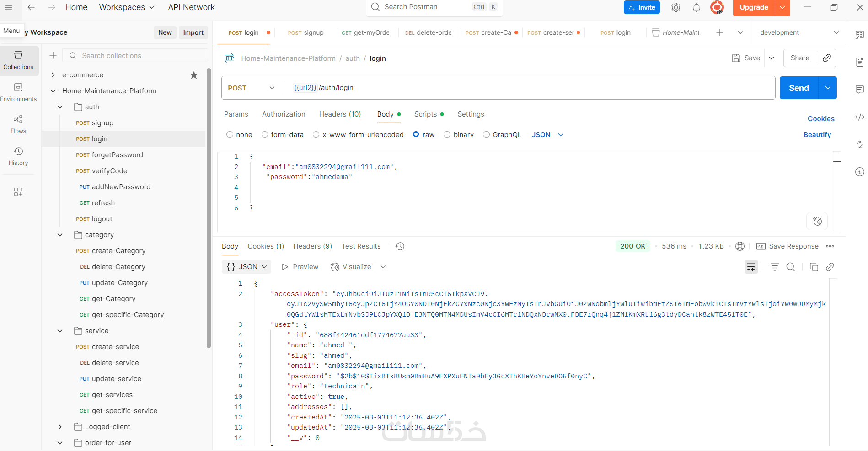Image resolution: width=868 pixels, height=451 pixels.
Task: Open the response Test Results tab
Action: click(361, 246)
